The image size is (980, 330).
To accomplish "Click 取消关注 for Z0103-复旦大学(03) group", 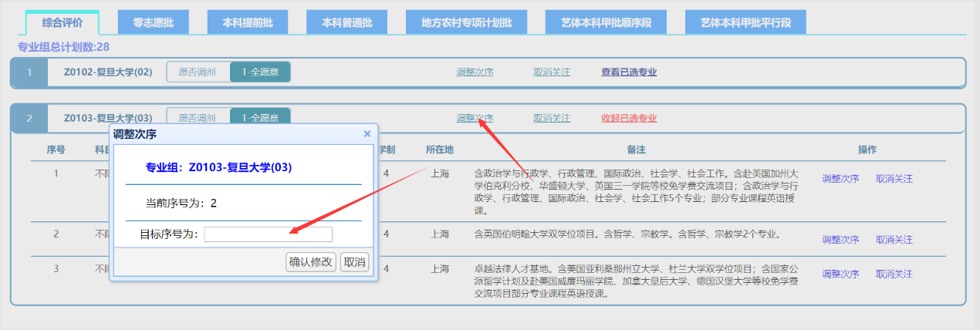I will (x=552, y=118).
